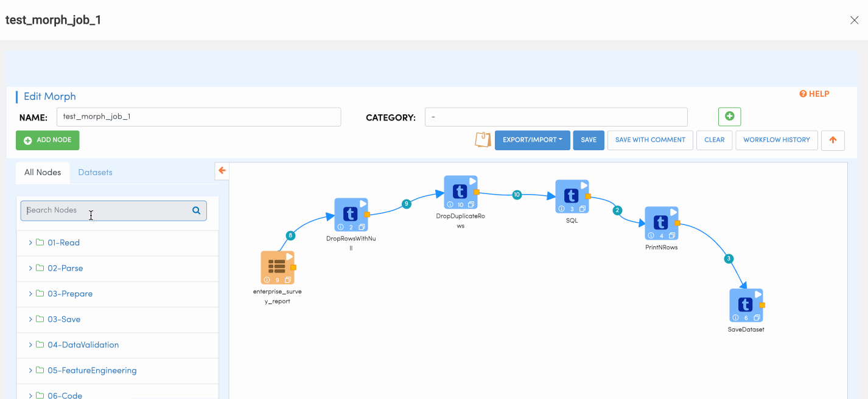Image resolution: width=868 pixels, height=399 pixels.
Task: Click the DropRowsWithNull node label
Action: click(x=351, y=243)
